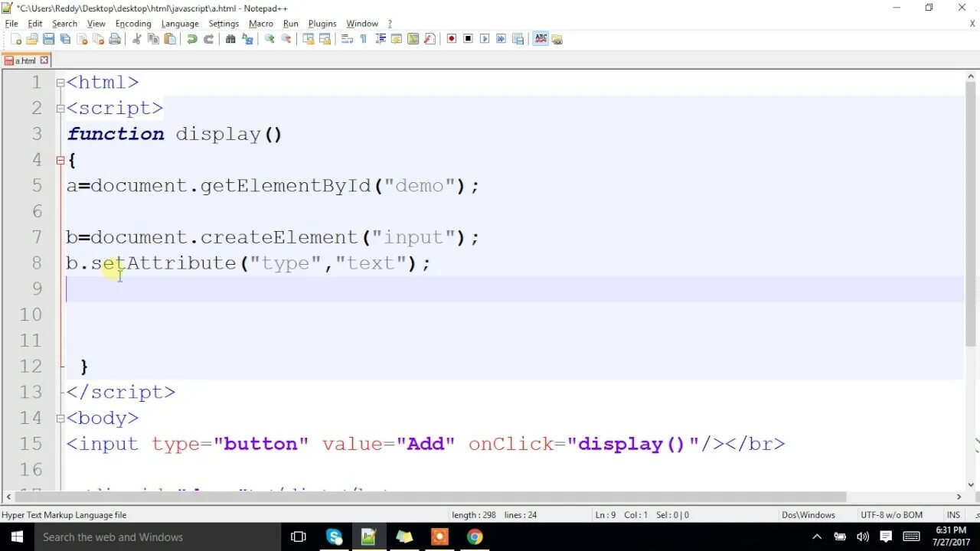The image size is (980, 551).
Task: Click the Zoom Out toolbar icon
Action: (286, 39)
